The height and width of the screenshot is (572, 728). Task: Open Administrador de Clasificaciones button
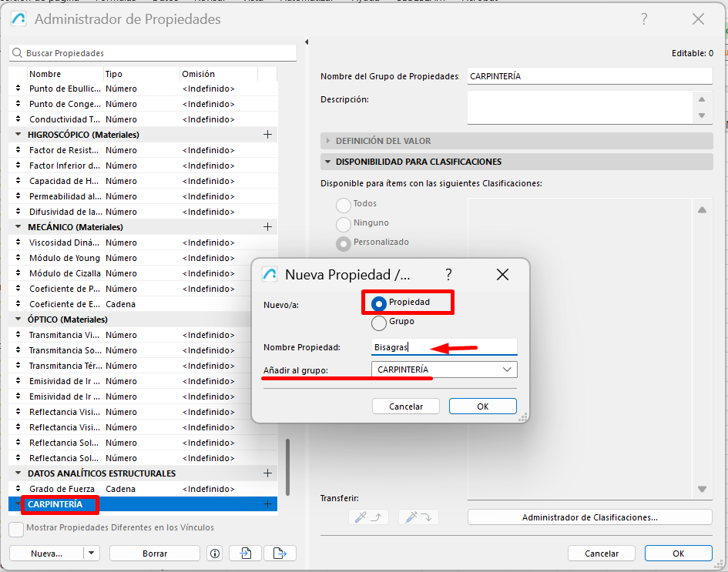tap(589, 517)
